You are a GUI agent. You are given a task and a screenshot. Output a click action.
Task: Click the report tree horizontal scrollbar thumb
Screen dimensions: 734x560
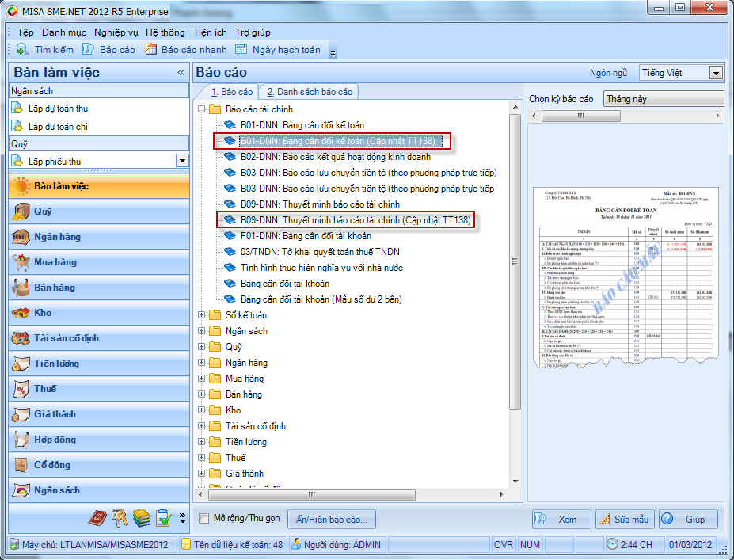[x=312, y=494]
